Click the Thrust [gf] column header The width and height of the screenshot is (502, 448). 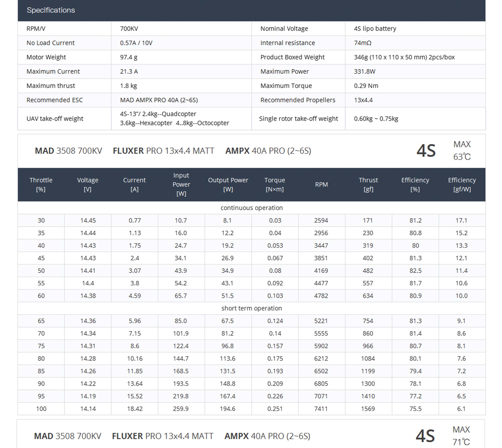pos(368,185)
